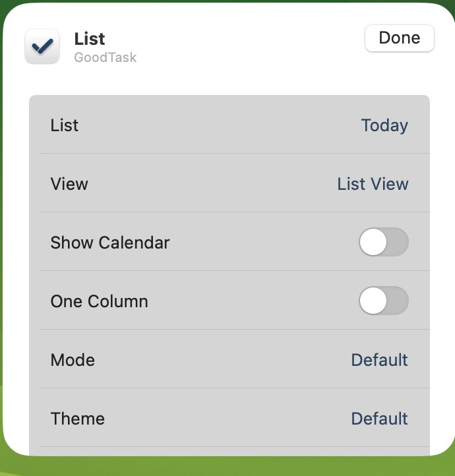This screenshot has height=476, width=455.
Task: Change the List View option
Action: (x=373, y=184)
